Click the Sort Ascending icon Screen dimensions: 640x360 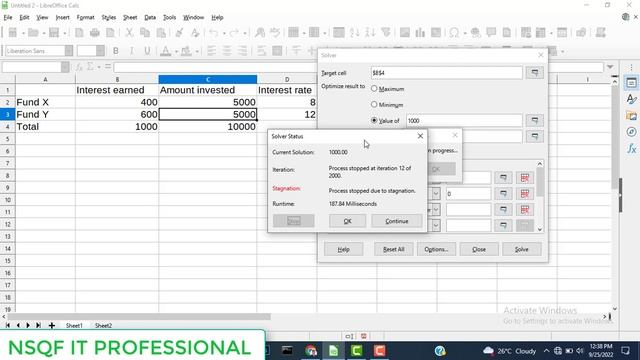pos(354,33)
